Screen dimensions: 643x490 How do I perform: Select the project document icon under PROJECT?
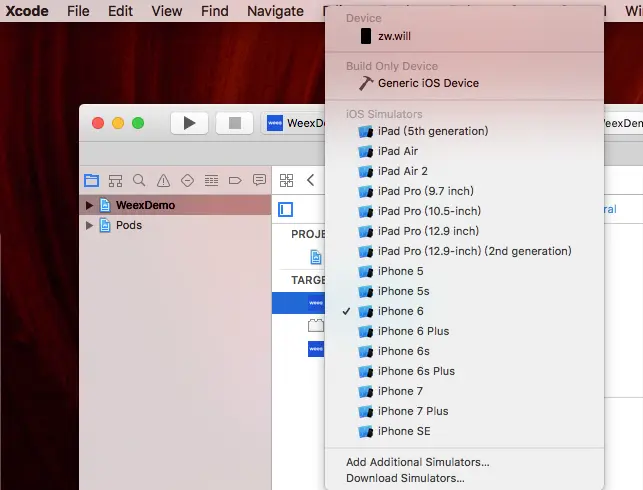[316, 257]
